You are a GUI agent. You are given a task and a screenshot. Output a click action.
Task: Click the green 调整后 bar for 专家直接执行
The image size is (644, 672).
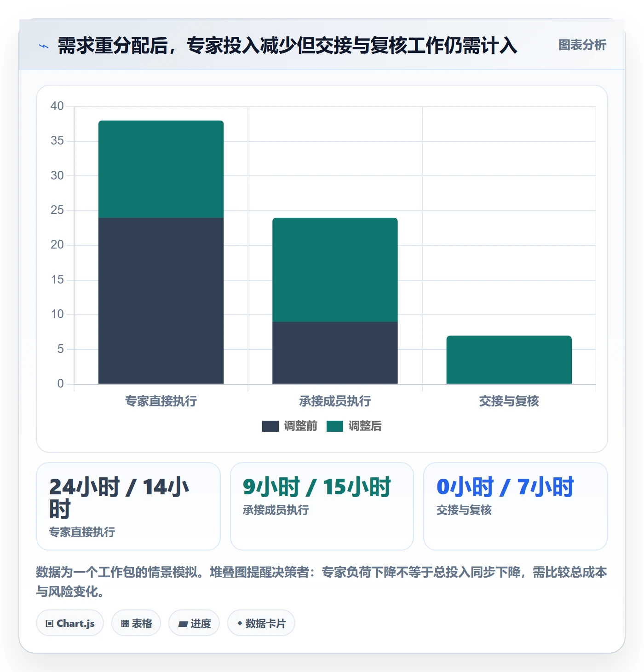161,169
